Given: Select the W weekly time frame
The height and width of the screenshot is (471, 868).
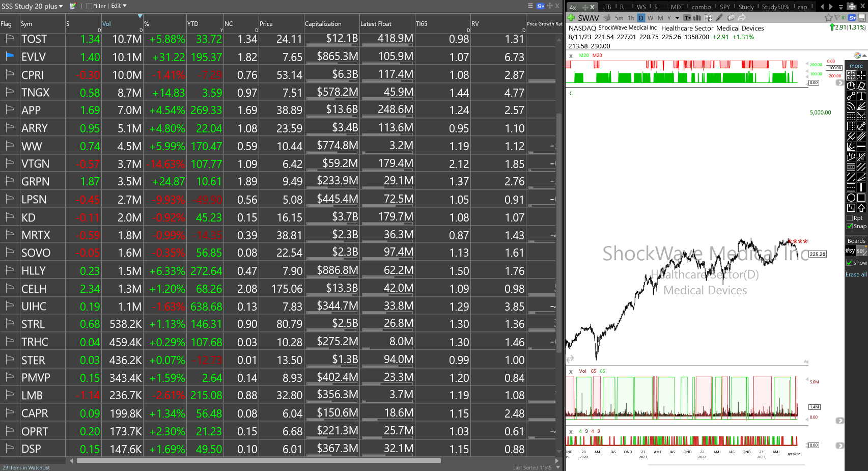Looking at the screenshot, I should click(651, 18).
